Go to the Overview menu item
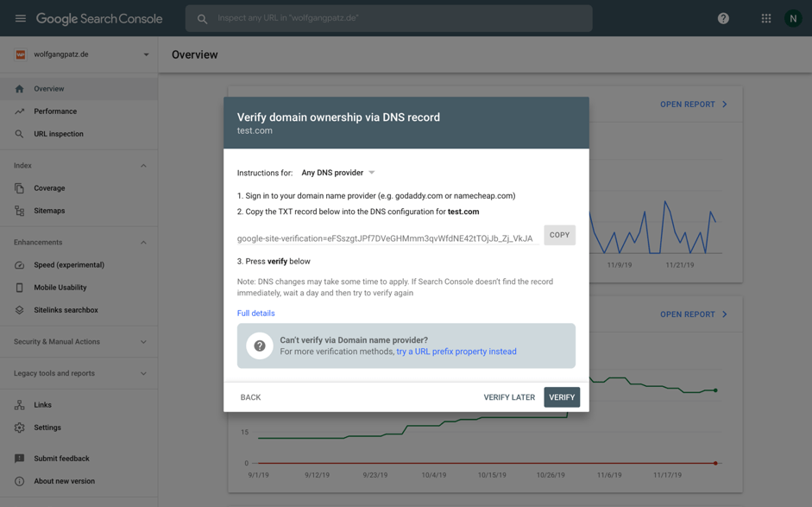Screen dimensions: 812x507 click(79, 89)
